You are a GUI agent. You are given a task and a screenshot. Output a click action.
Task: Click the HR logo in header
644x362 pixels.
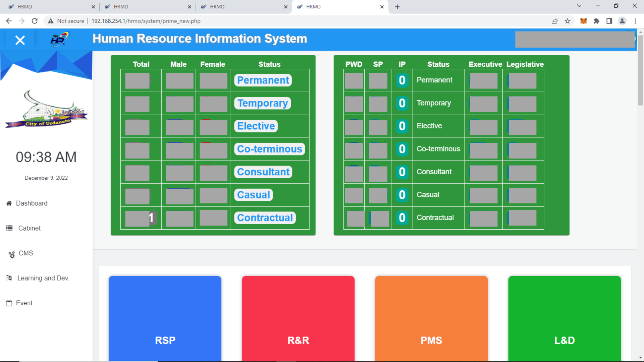(60, 39)
